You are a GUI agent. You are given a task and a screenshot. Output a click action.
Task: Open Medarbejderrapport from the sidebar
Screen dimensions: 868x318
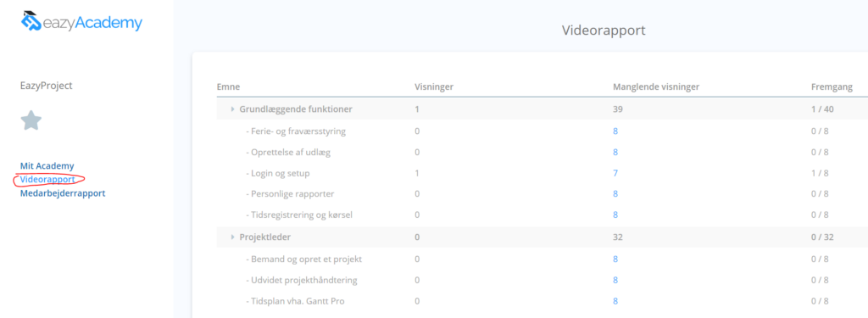tap(63, 193)
